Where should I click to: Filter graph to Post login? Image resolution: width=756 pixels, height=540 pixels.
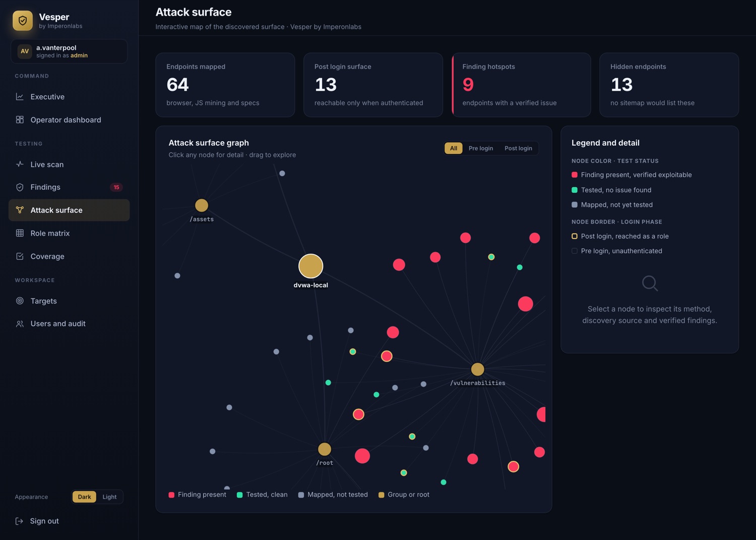518,148
